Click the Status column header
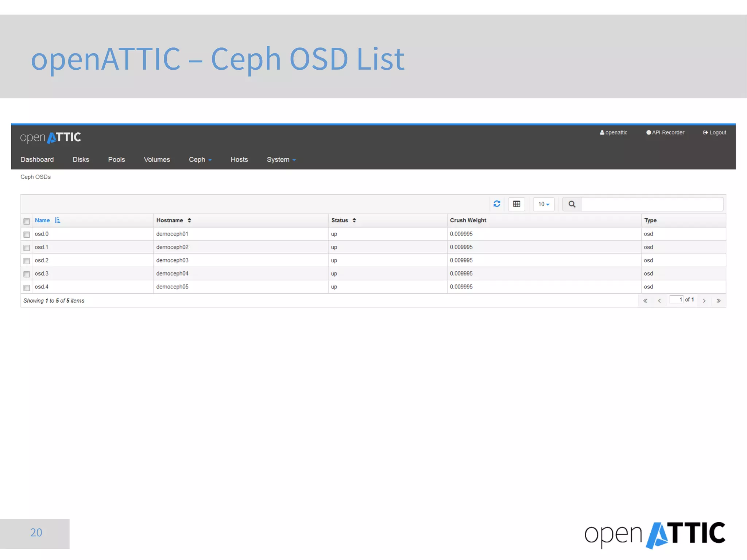Screen dimensions: 747x560 click(x=340, y=220)
